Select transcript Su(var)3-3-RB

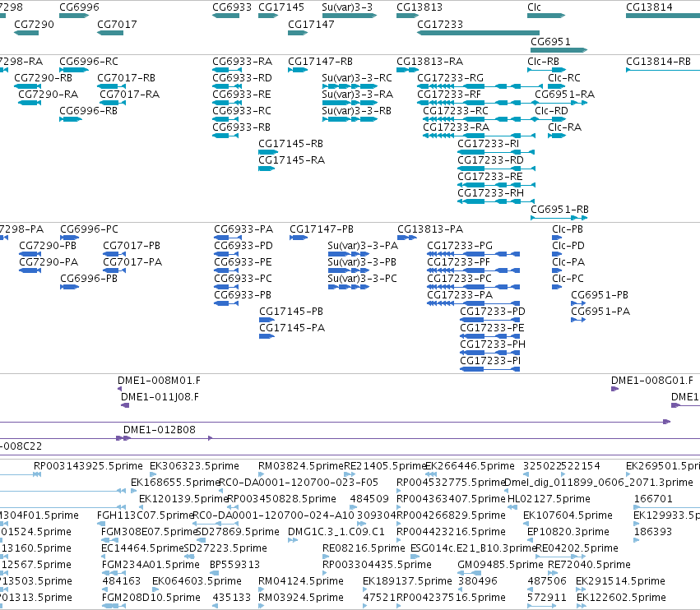pyautogui.click(x=357, y=111)
